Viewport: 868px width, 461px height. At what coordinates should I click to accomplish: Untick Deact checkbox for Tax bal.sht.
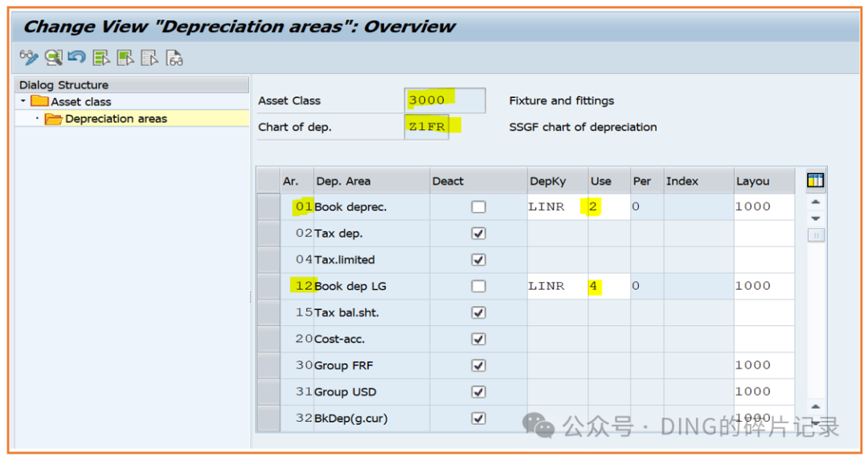[x=478, y=312]
